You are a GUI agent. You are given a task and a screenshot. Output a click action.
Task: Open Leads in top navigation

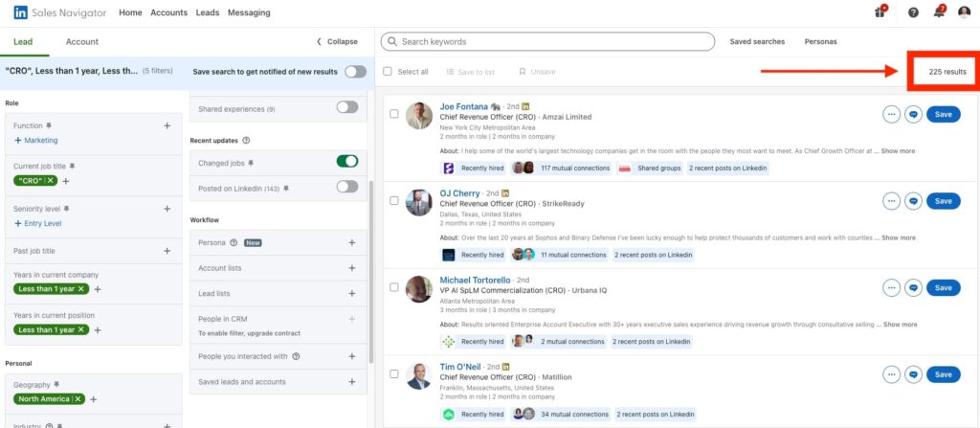click(x=208, y=12)
